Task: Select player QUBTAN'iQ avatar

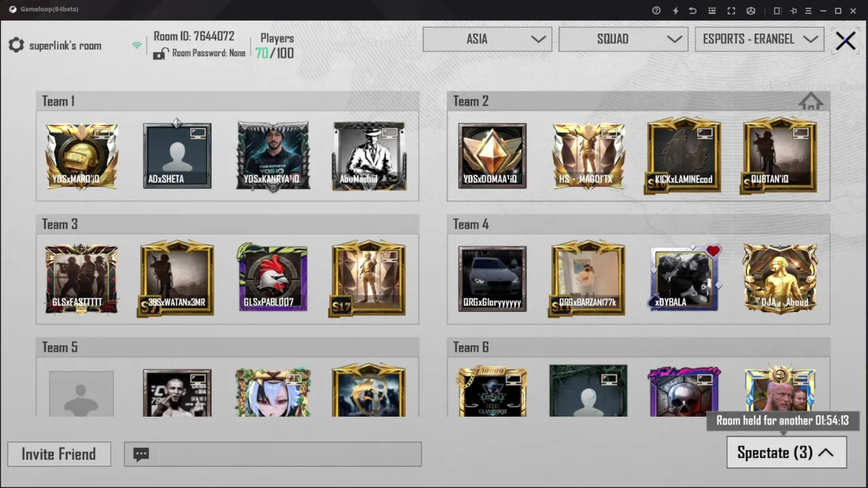Action: [x=779, y=156]
